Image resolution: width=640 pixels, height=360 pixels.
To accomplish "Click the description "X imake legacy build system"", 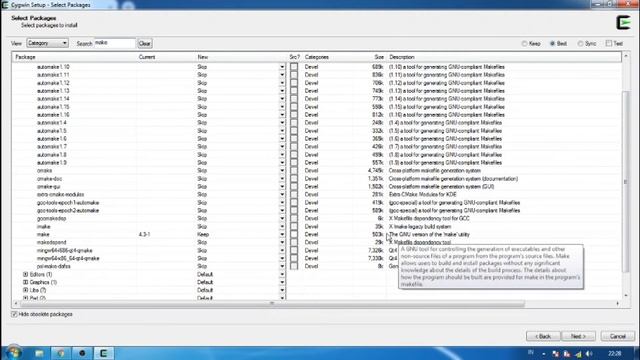I will pos(420,227).
